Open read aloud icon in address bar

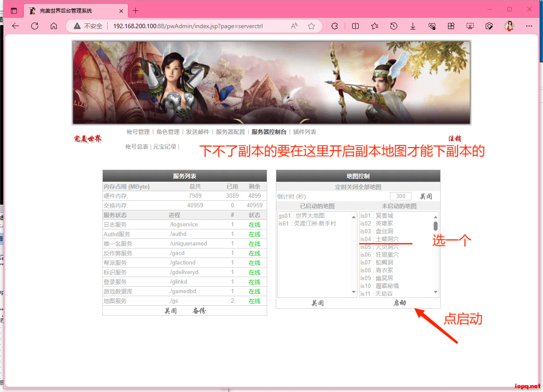coord(294,26)
